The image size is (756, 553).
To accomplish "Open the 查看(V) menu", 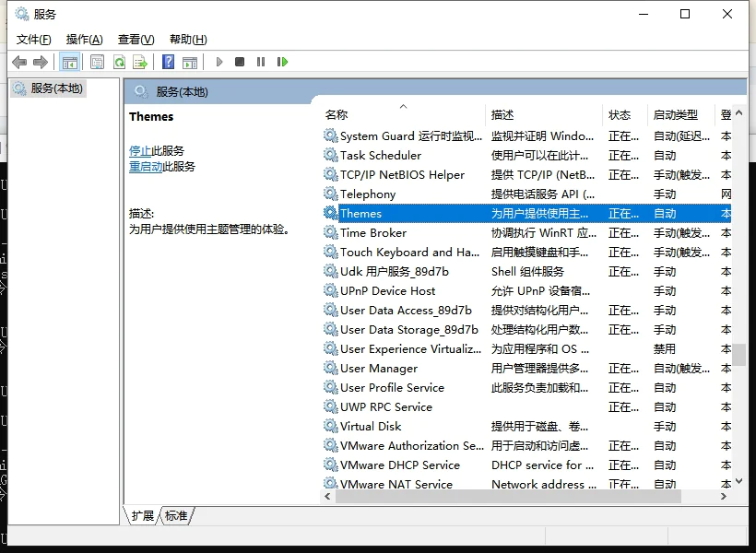I will coord(136,39).
